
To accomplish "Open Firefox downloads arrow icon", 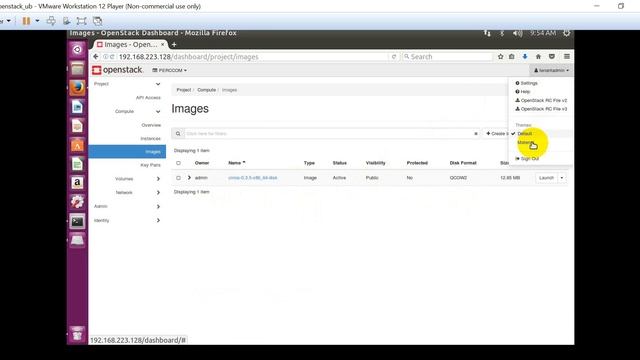I will [x=525, y=57].
